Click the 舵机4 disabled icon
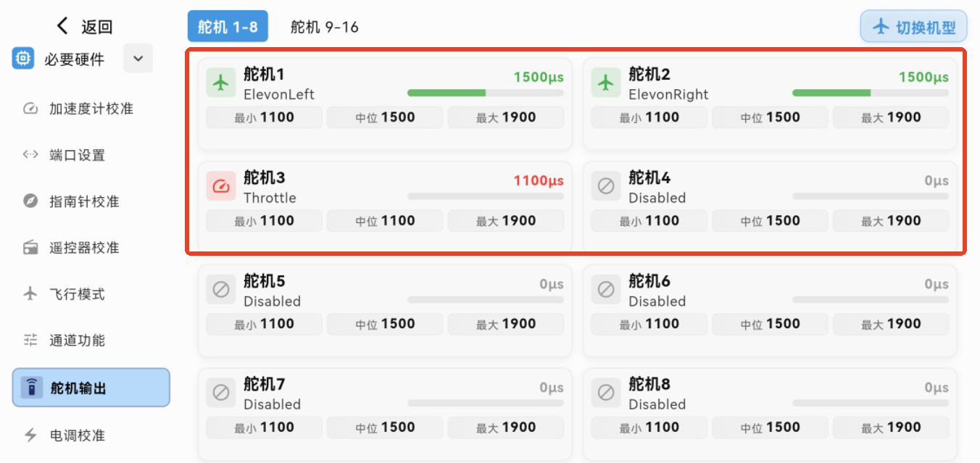This screenshot has width=980, height=463. (x=606, y=187)
